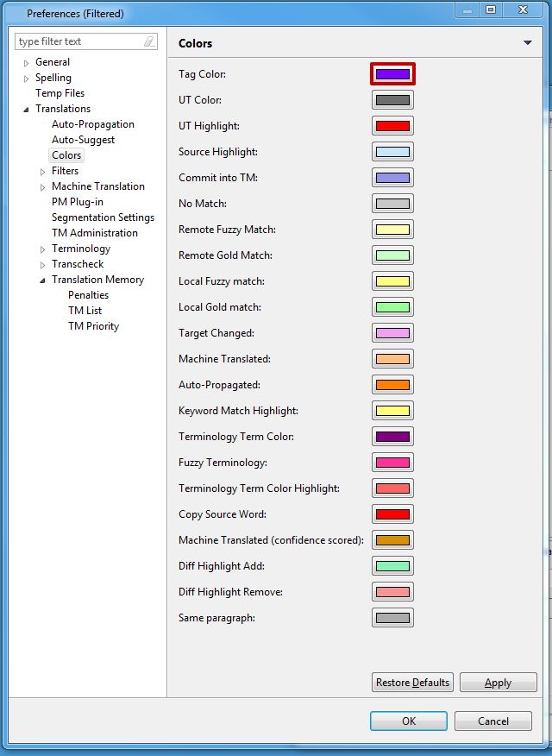The width and height of the screenshot is (552, 756).
Task: Select Penalties under Translation Memory
Action: (x=88, y=295)
